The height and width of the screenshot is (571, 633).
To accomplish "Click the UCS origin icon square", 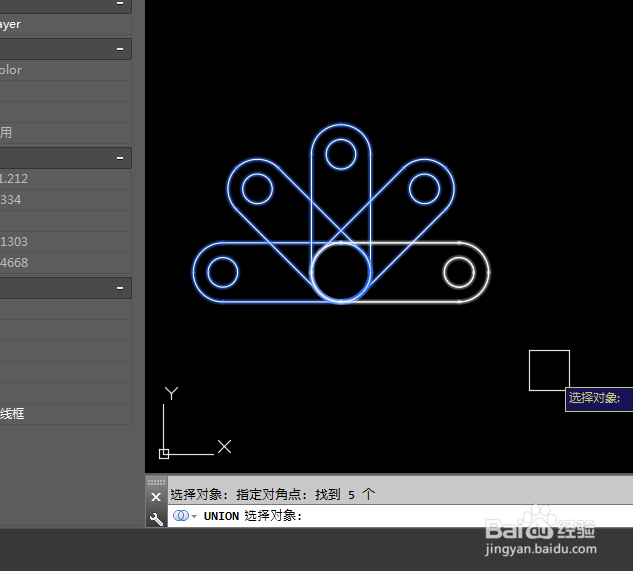I will tap(164, 454).
